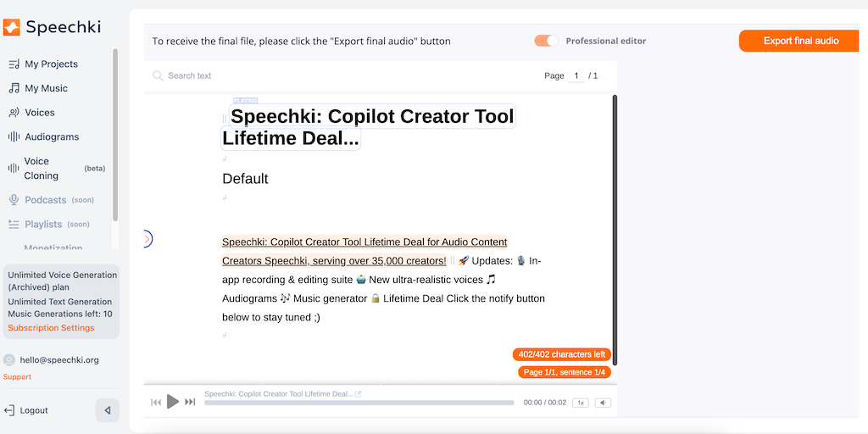Click 402/402 characters left badge
This screenshot has height=434, width=868.
(x=561, y=354)
